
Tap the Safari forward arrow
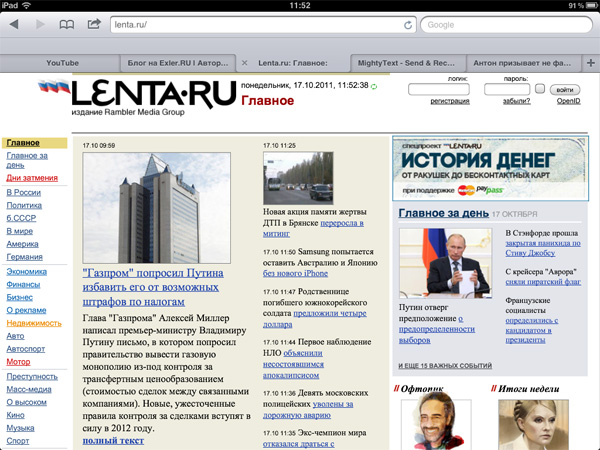(40, 23)
